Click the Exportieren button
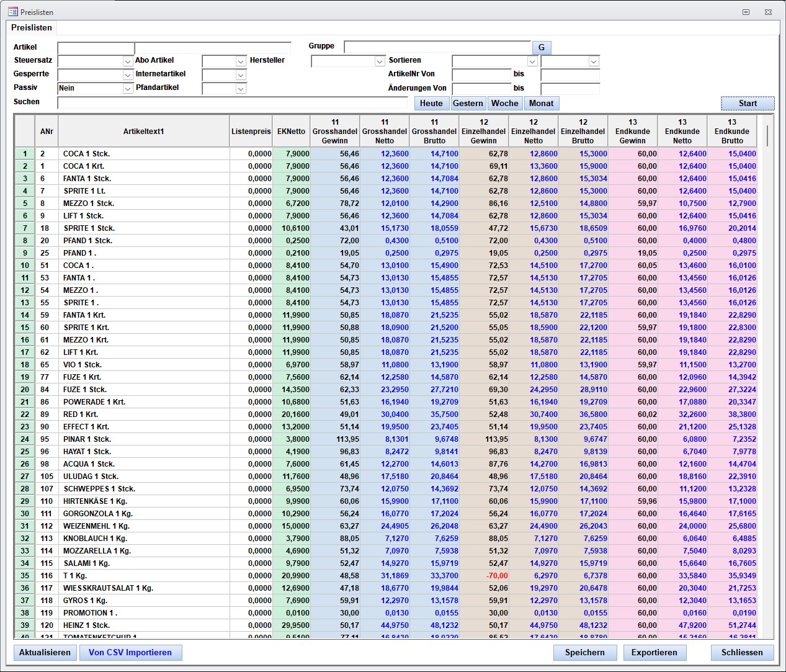The height and width of the screenshot is (672, 786). 654,653
